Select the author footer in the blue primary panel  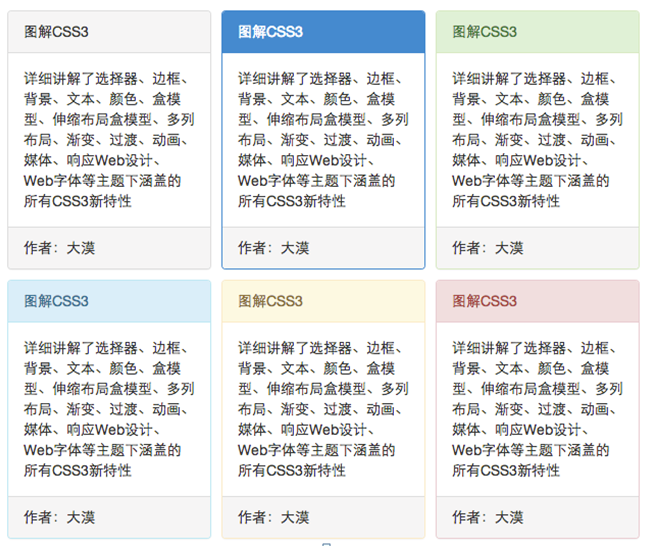[274, 248]
